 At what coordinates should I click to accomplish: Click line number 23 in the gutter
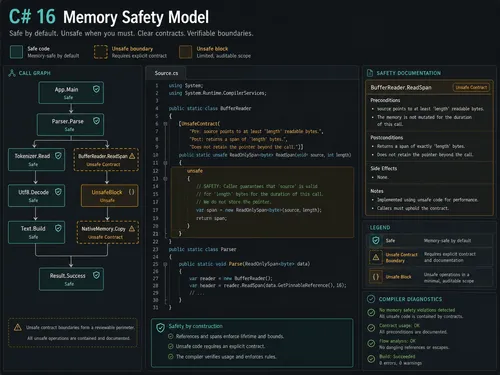point(156,249)
